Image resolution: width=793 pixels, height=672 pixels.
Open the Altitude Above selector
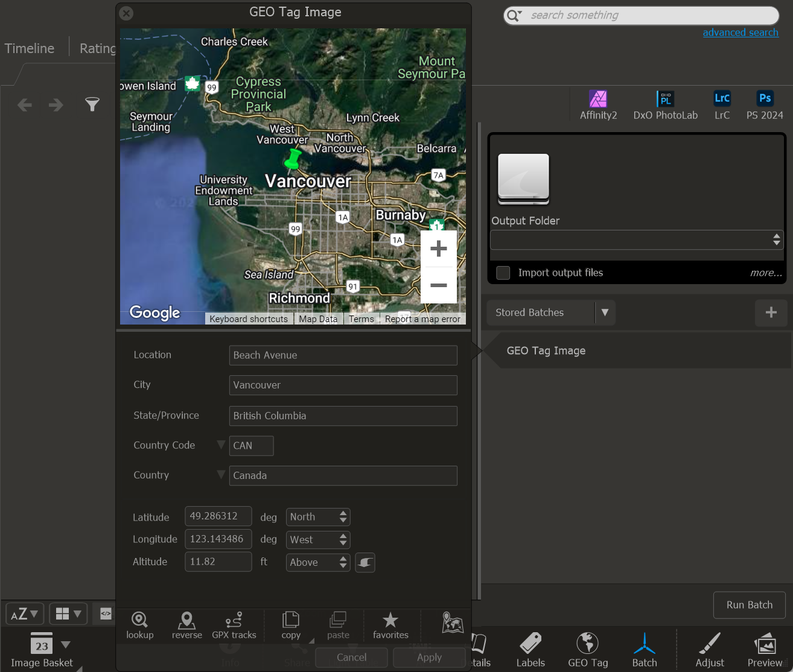point(318,562)
